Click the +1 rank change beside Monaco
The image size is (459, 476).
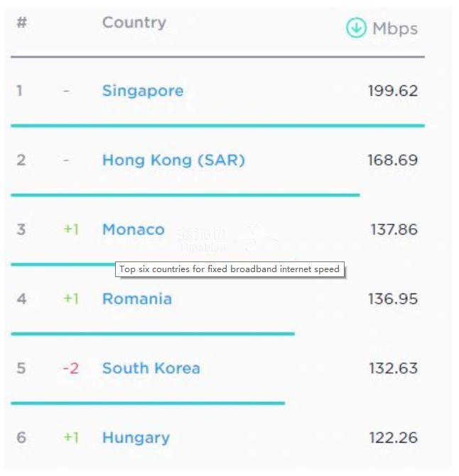[x=70, y=229]
